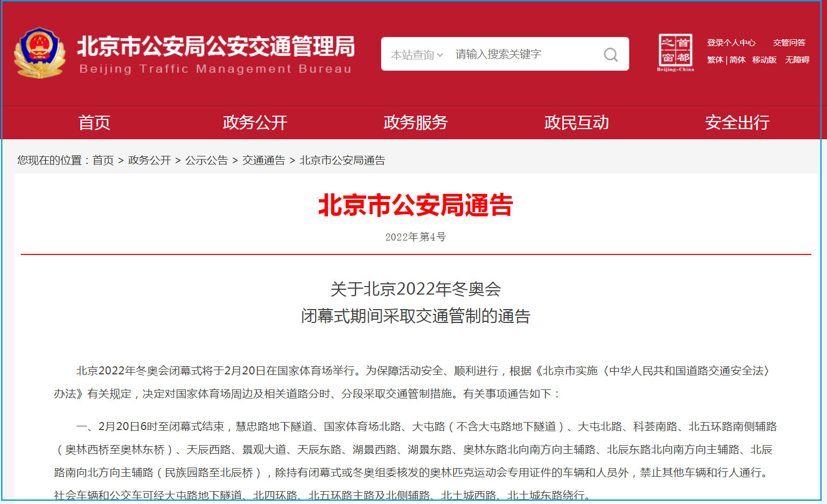The width and height of the screenshot is (827, 504).
Task: Click the 登录个人中心 login link
Action: tap(731, 43)
